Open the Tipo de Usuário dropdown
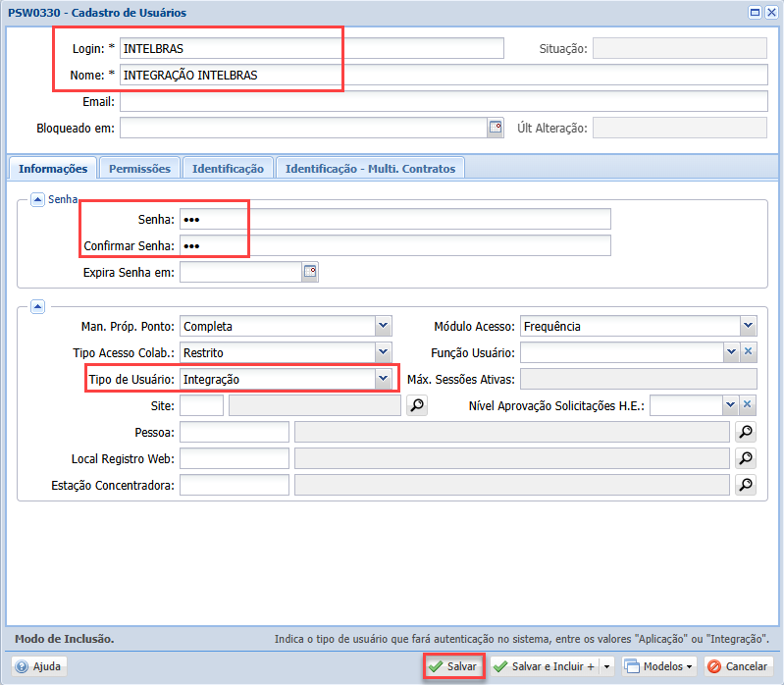Image resolution: width=784 pixels, height=685 pixels. [x=383, y=379]
